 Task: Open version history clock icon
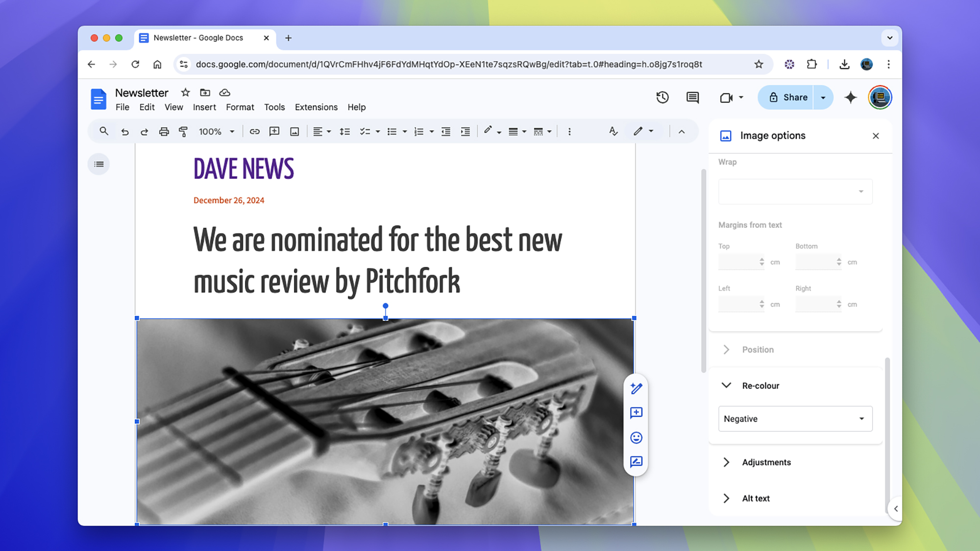click(x=662, y=97)
